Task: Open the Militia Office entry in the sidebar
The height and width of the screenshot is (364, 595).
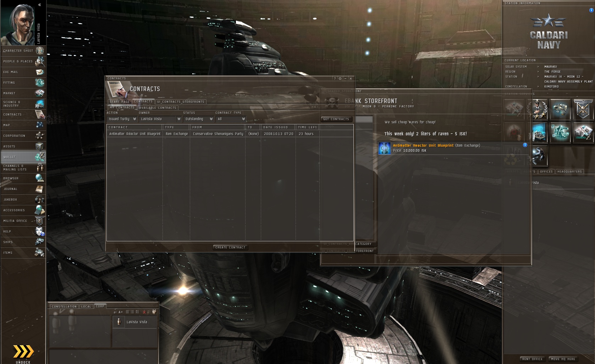Action: (x=23, y=221)
